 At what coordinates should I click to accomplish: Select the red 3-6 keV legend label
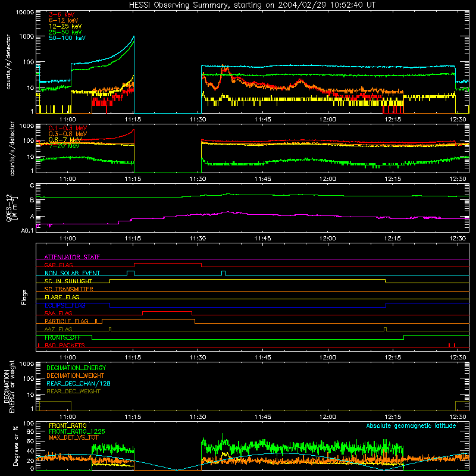[62, 14]
